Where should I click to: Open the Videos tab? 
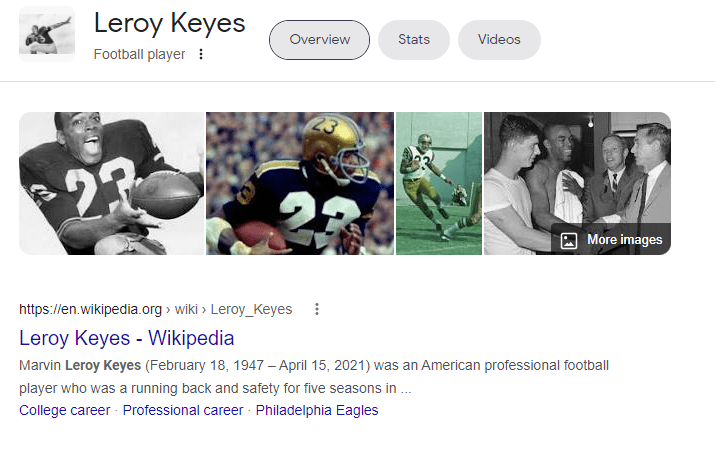[499, 40]
